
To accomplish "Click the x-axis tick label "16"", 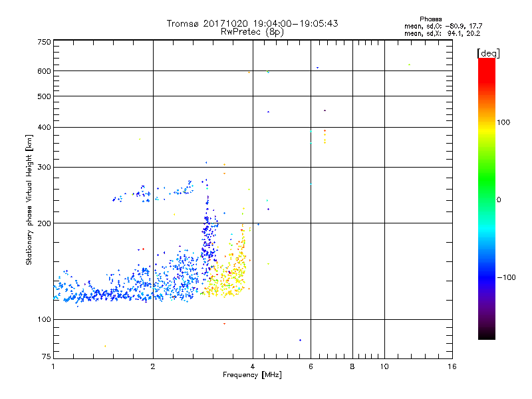I will [x=452, y=366].
